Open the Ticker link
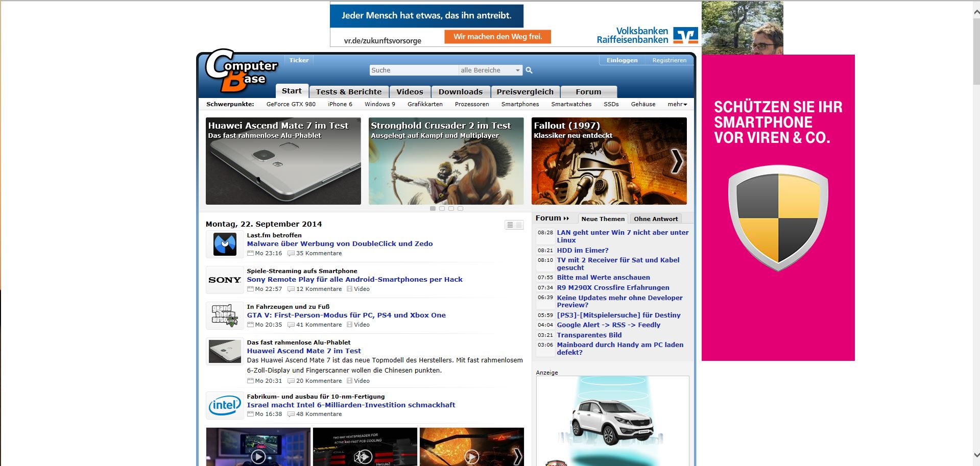980x466 pixels. click(x=299, y=60)
